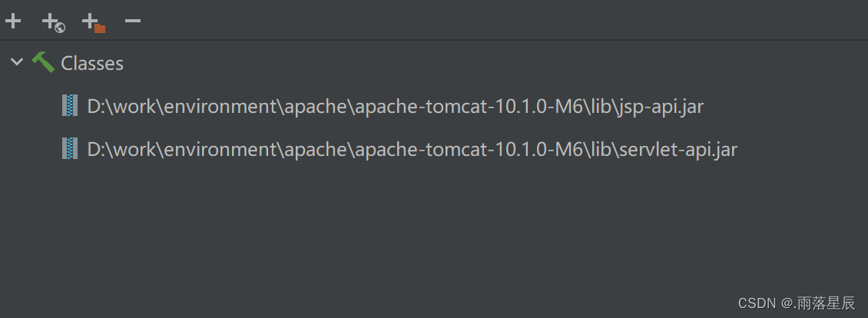
Task: Click the archive icon beside jsp-api.jar
Action: click(69, 105)
